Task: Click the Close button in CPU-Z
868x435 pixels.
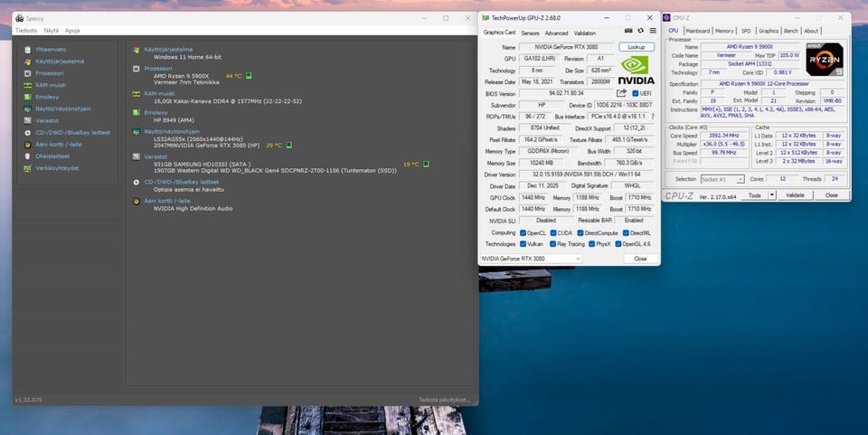Action: [832, 195]
